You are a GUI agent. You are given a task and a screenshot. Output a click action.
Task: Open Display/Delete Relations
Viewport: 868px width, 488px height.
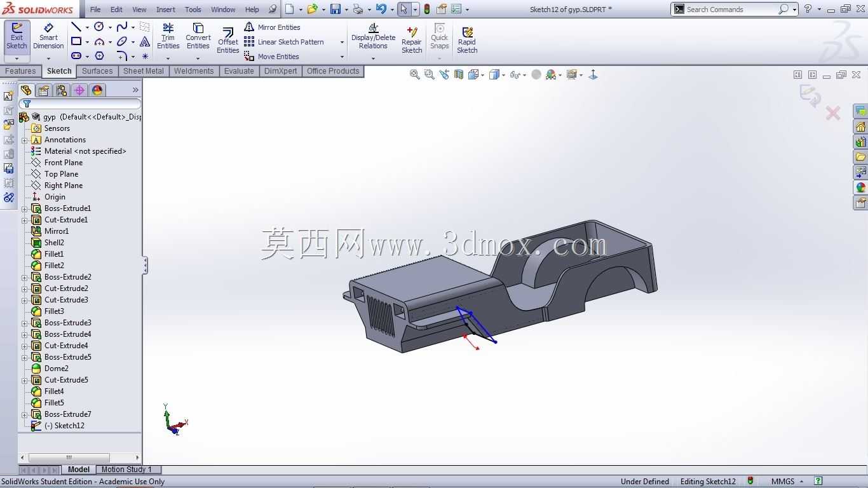click(x=373, y=36)
